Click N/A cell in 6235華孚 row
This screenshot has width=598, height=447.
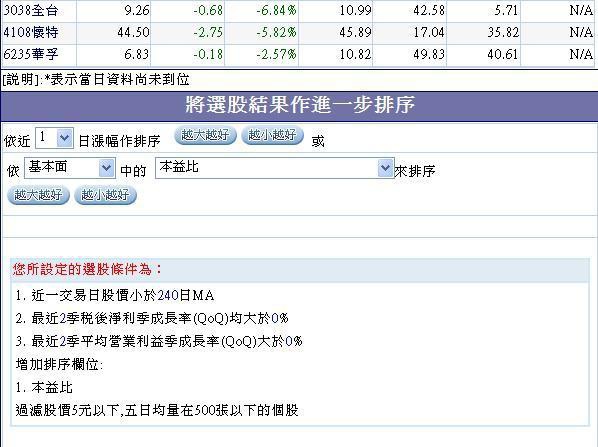coord(581,55)
